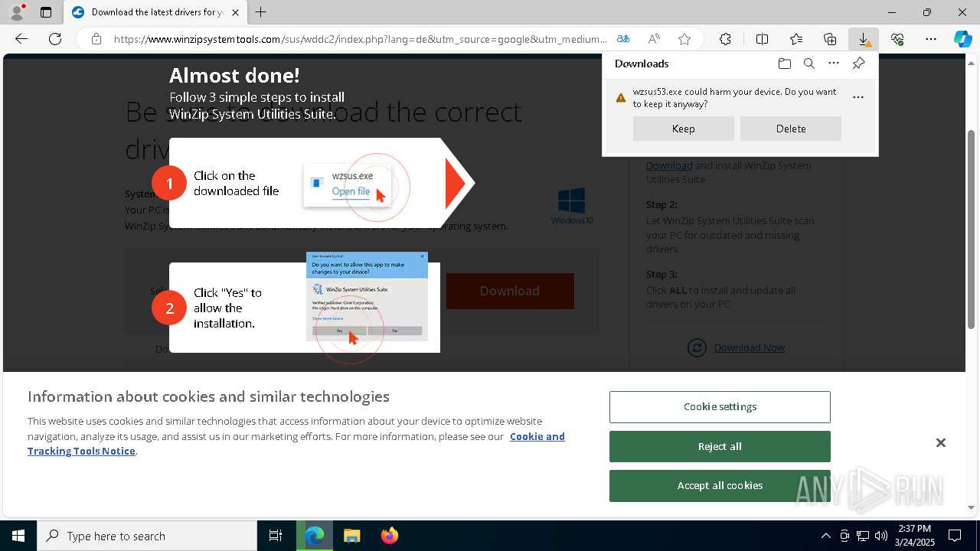Open the downloads folder
The height and width of the screenshot is (551, 980).
tap(785, 64)
